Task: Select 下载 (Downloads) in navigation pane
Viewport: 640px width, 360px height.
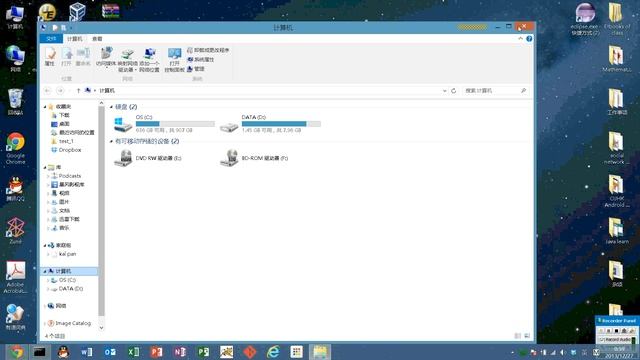Action: (x=60, y=116)
